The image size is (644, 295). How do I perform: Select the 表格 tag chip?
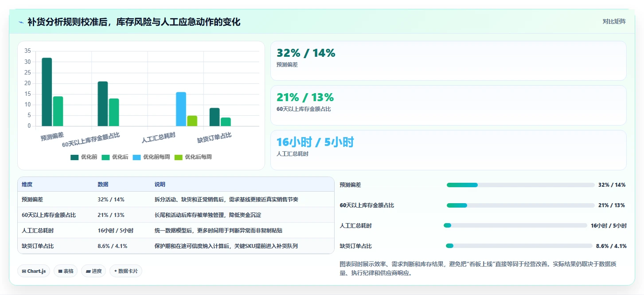pos(66,271)
